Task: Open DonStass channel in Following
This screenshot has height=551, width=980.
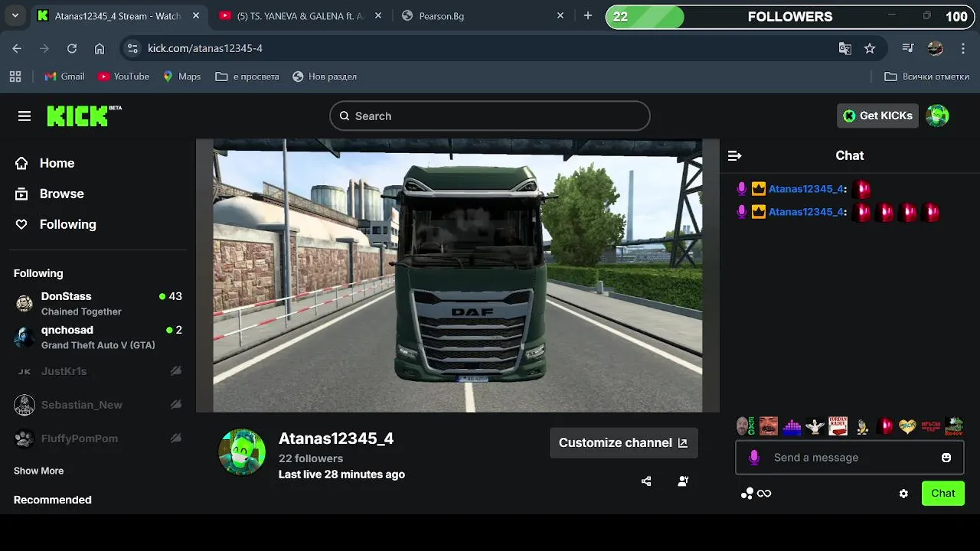Action: click(98, 303)
